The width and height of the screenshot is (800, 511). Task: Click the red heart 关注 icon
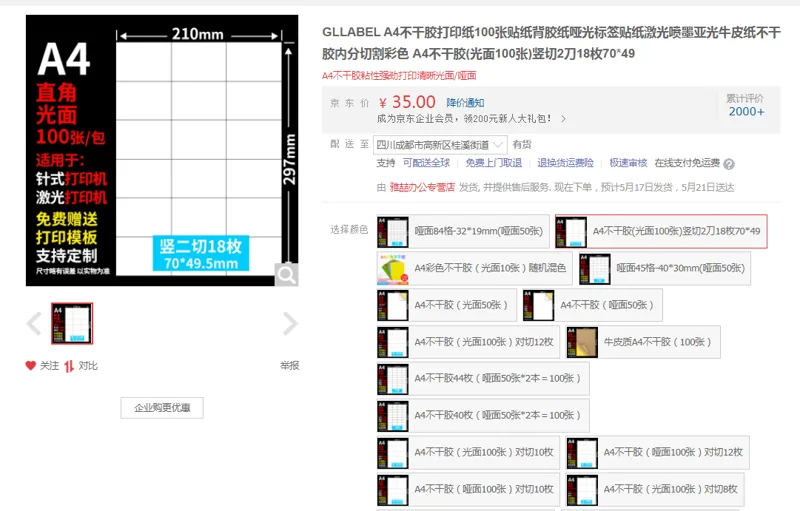(31, 366)
